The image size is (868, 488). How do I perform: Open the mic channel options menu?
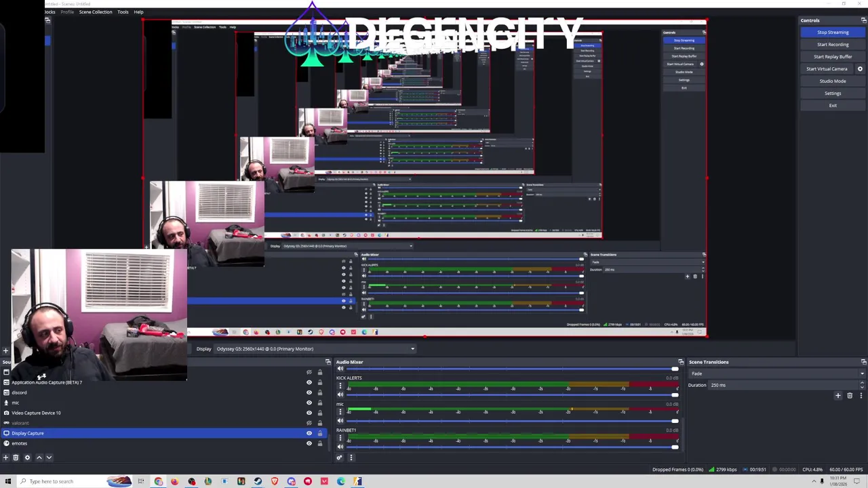(340, 412)
